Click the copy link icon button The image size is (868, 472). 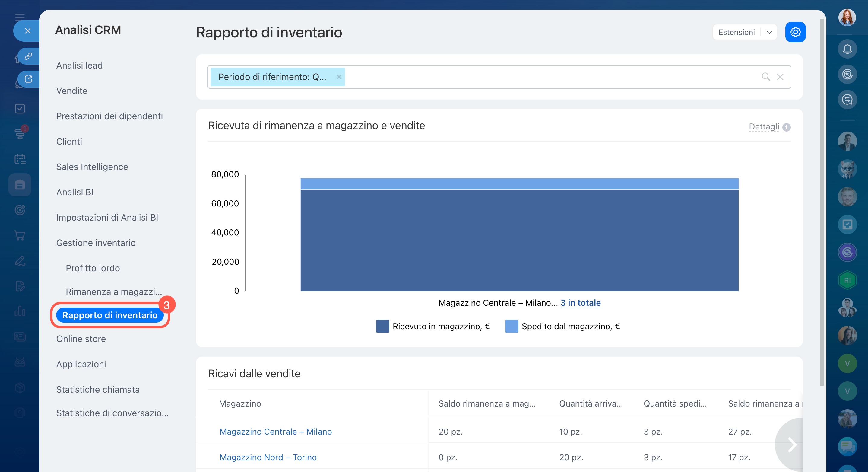pyautogui.click(x=28, y=56)
